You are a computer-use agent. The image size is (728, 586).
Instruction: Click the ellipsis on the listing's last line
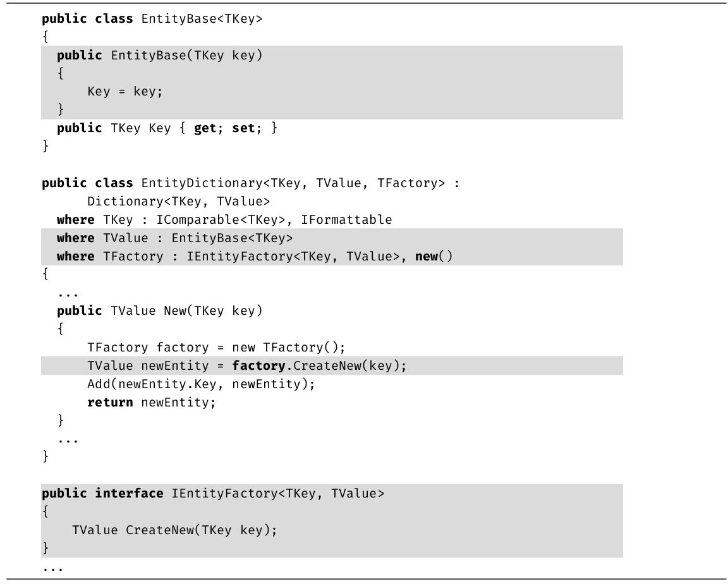(x=52, y=567)
